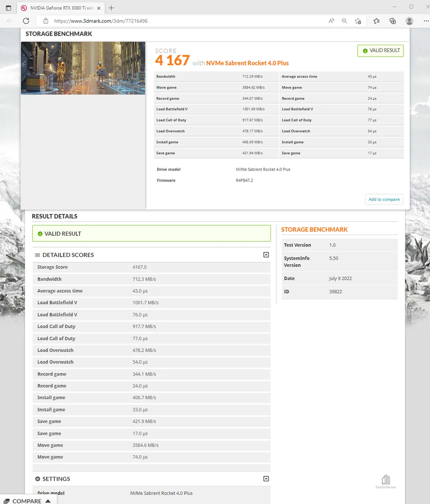Click the SystemInfo Version 5.50 value
This screenshot has height=504, width=430.
(334, 258)
